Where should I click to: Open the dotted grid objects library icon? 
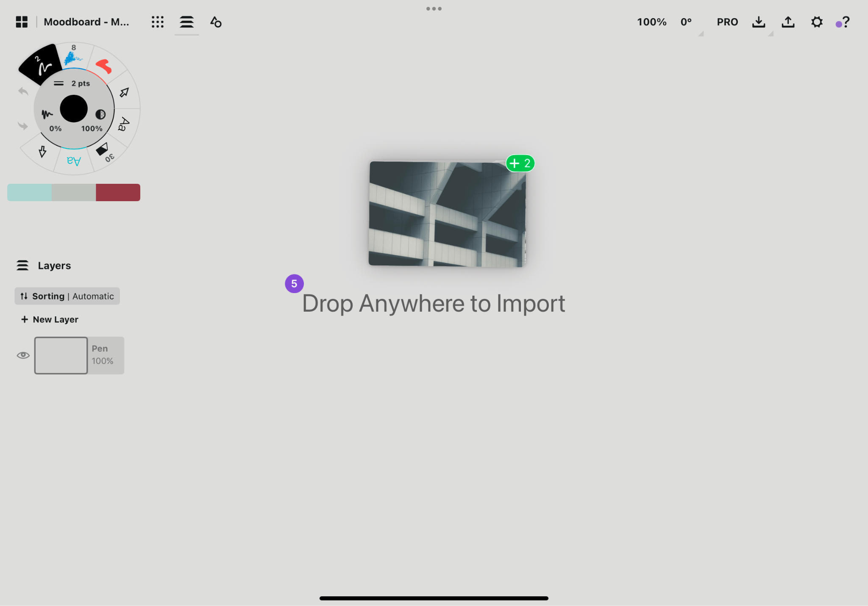pos(158,22)
